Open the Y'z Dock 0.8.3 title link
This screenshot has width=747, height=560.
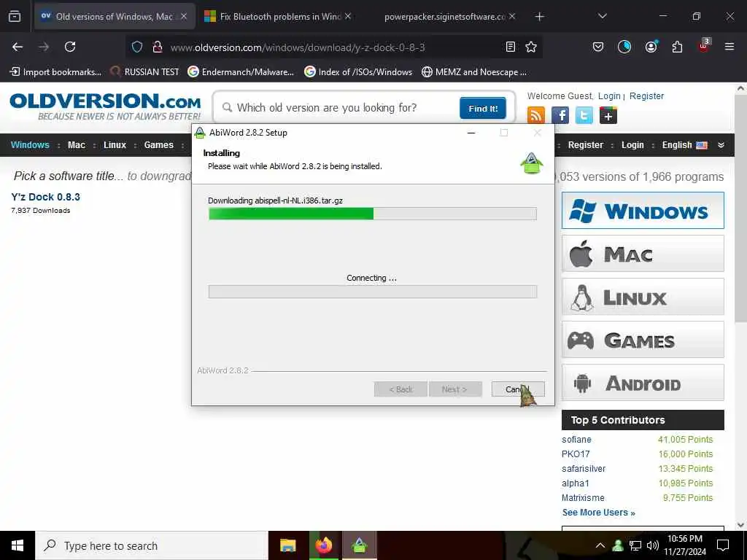46,197
